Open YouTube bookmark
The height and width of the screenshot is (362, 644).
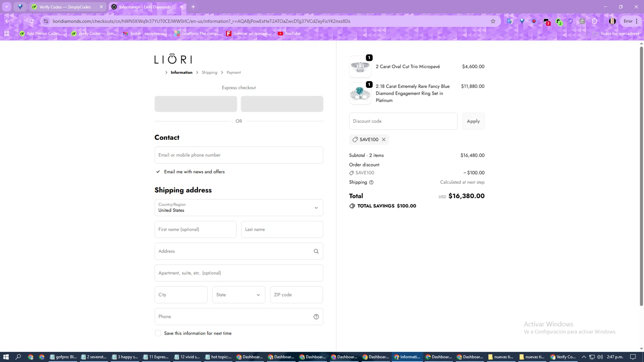click(289, 33)
